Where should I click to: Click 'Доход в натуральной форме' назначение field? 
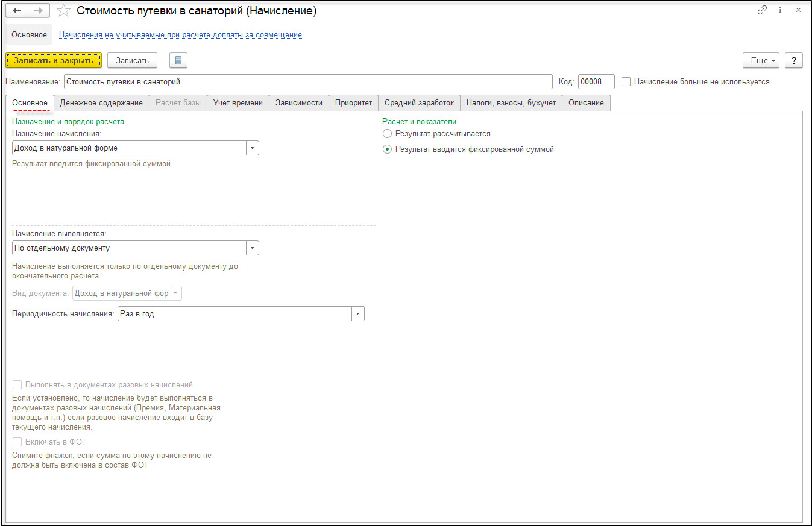[x=130, y=148]
